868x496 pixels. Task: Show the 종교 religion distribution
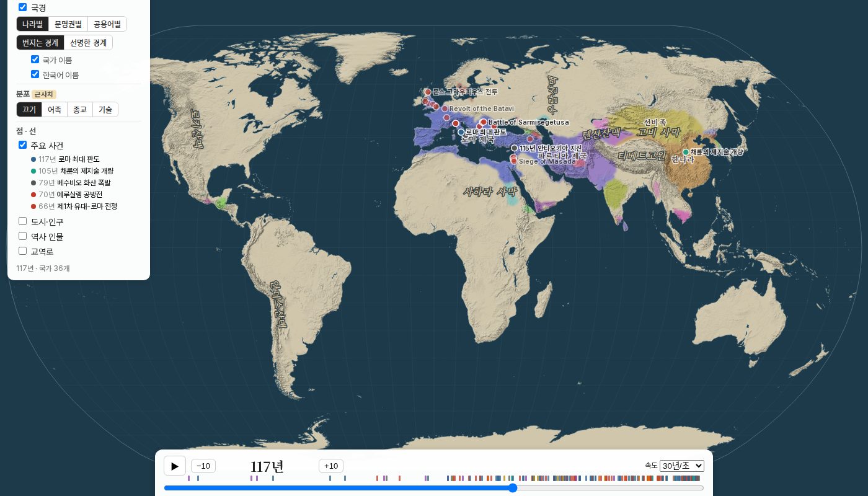[x=80, y=110]
